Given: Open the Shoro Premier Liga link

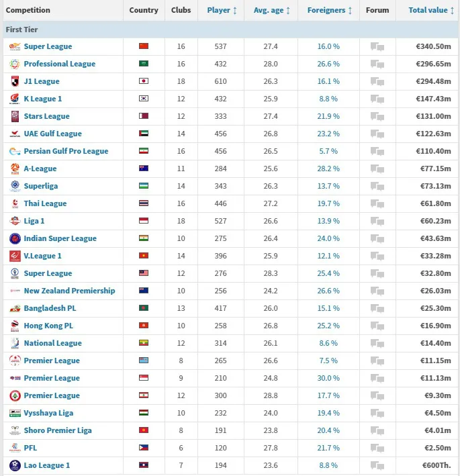Looking at the screenshot, I should [x=58, y=430].
